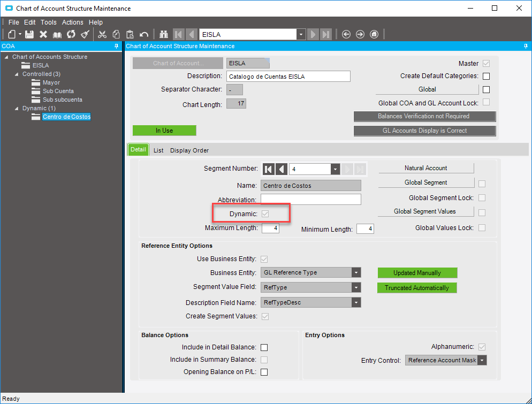This screenshot has width=532, height=404.
Task: Open the File menu
Action: (x=13, y=22)
